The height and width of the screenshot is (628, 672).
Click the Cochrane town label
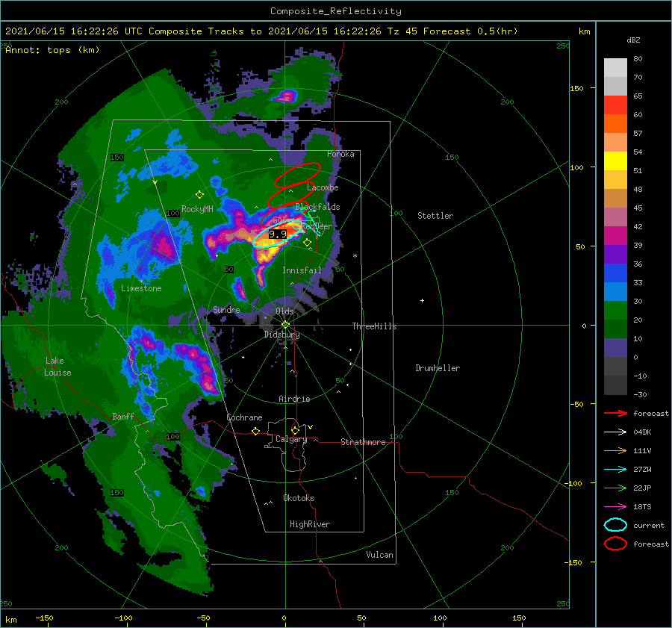(244, 417)
